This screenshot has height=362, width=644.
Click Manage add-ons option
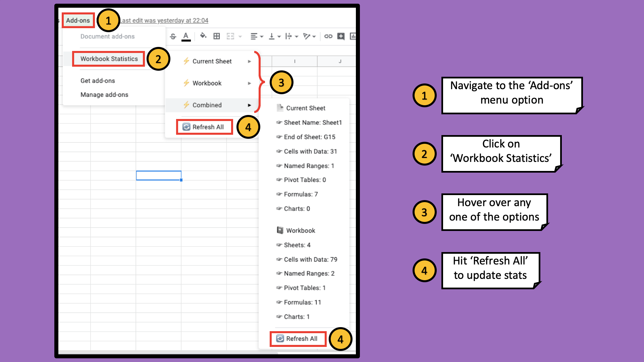104,94
